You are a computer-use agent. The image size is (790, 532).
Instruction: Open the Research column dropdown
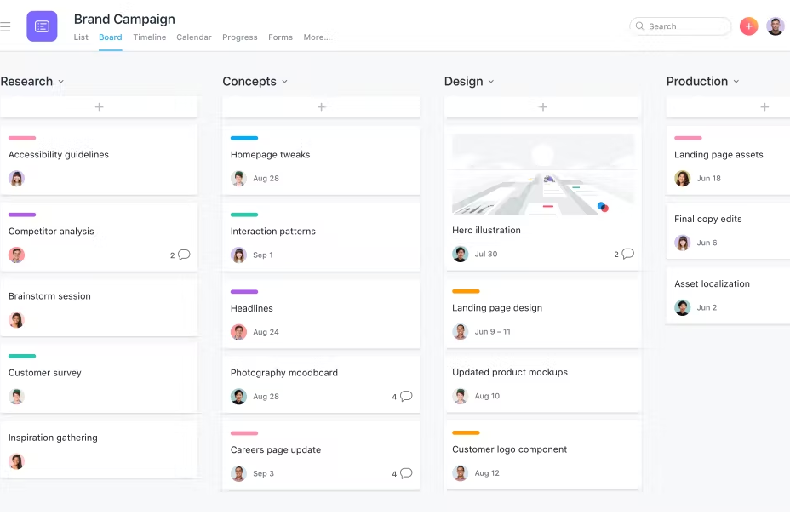pyautogui.click(x=59, y=81)
